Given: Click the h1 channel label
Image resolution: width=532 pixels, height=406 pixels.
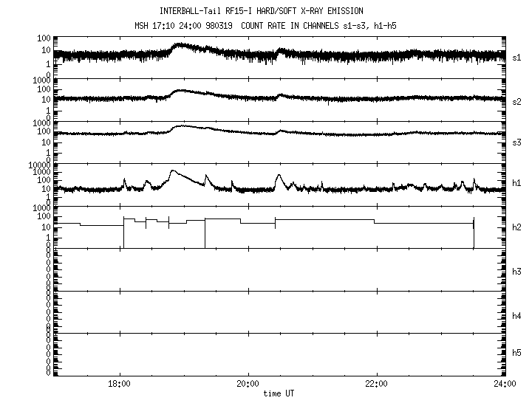Looking at the screenshot, I should click(518, 184).
